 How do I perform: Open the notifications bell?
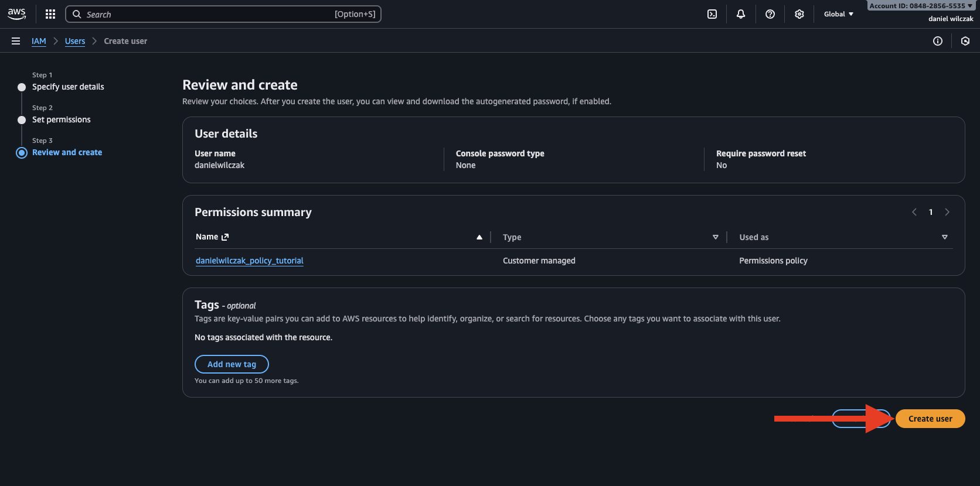click(x=741, y=14)
